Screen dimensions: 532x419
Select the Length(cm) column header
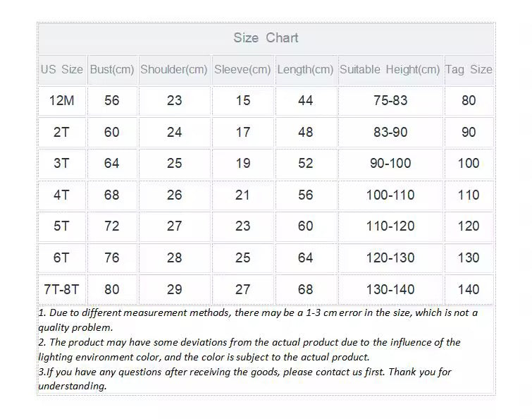pos(305,70)
